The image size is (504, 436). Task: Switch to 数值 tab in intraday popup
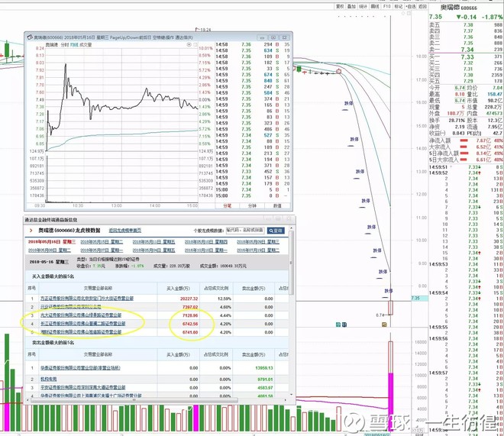(277, 205)
